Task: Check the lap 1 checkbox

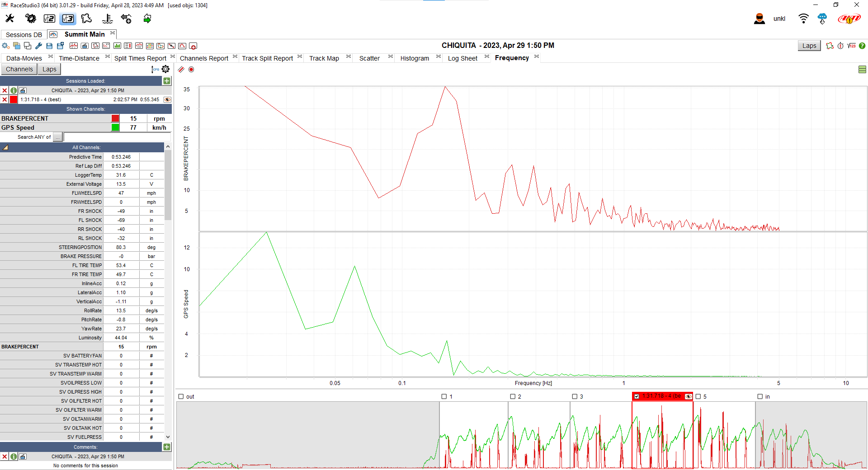Action: (444, 396)
